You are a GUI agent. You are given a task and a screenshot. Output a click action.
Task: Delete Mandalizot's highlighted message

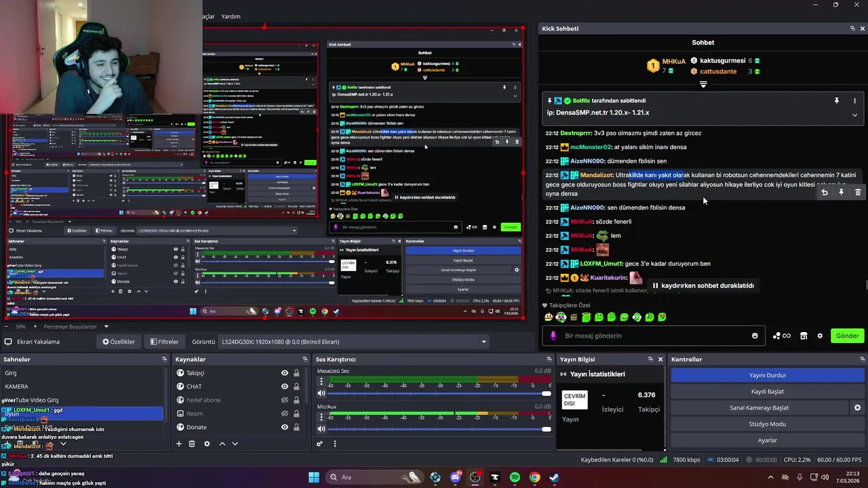[x=858, y=192]
